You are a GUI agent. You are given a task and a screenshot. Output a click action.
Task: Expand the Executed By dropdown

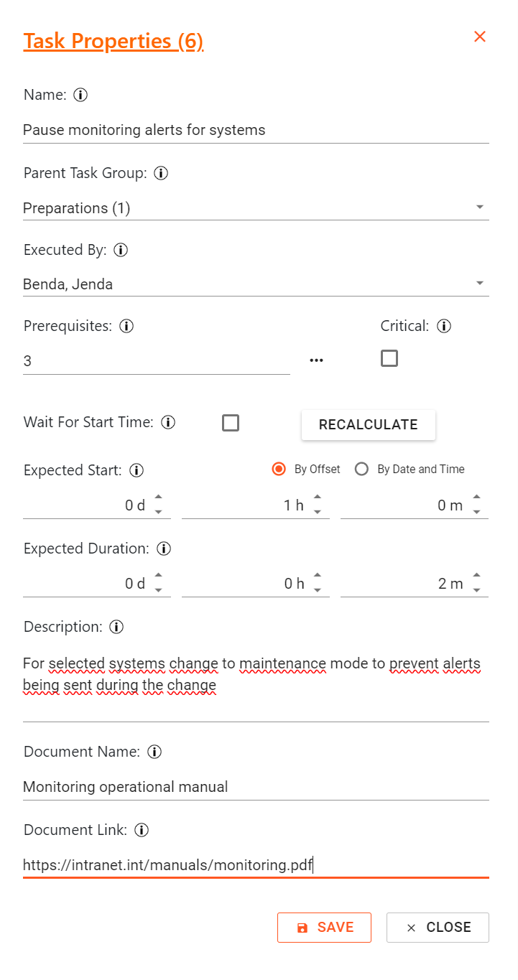point(480,281)
